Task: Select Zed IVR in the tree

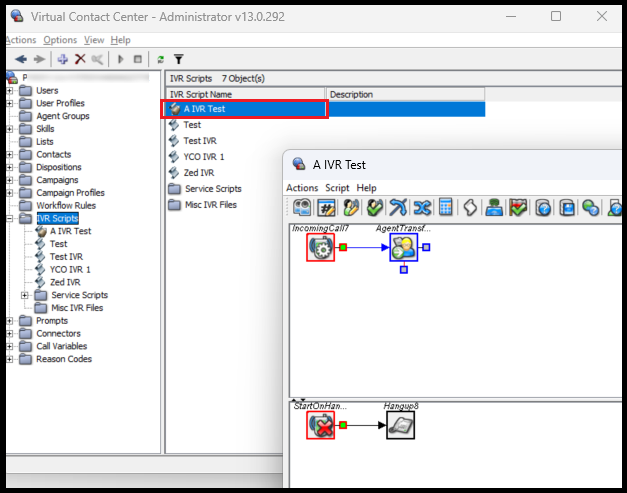Action: click(65, 282)
